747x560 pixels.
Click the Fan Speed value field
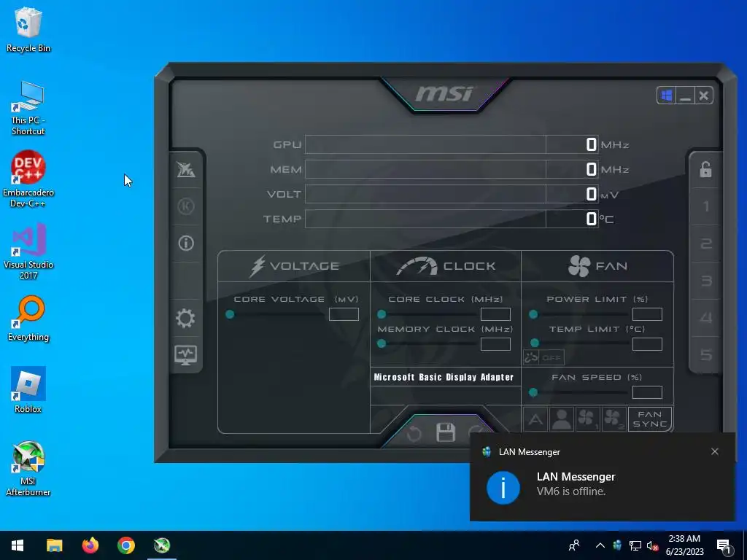pyautogui.click(x=647, y=392)
